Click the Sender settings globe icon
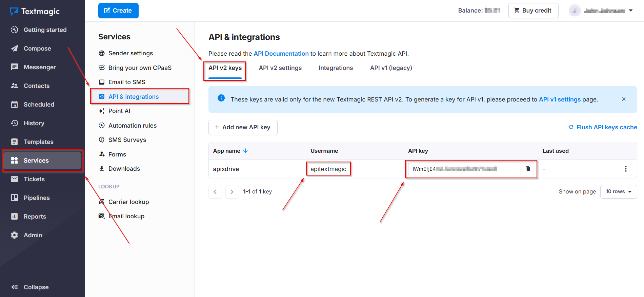 (102, 53)
